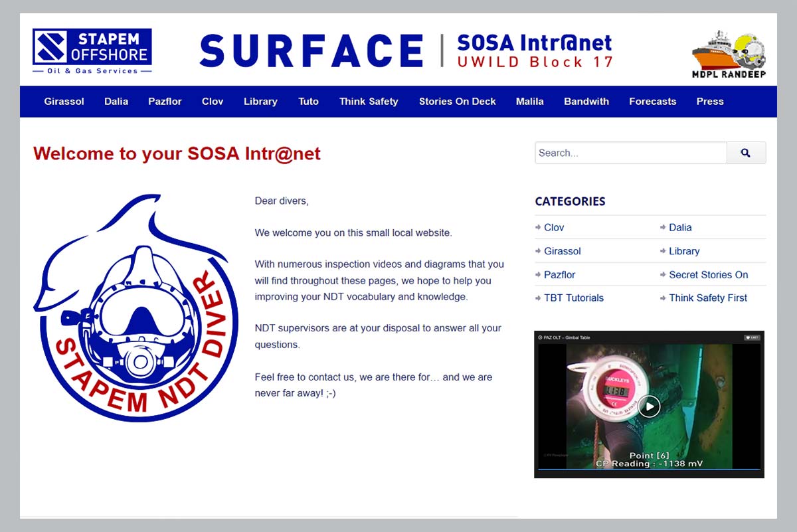
Task: Click the "Dear divers," greeting text
Action: pos(282,201)
